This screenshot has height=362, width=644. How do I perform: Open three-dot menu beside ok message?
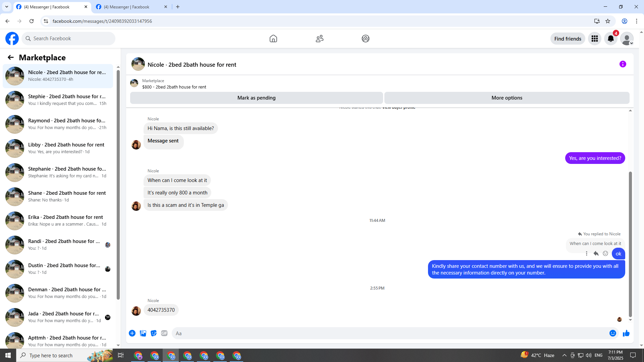[587, 254]
